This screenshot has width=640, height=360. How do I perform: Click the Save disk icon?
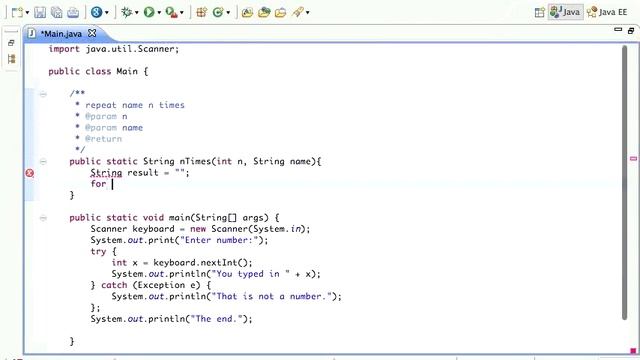[x=40, y=12]
